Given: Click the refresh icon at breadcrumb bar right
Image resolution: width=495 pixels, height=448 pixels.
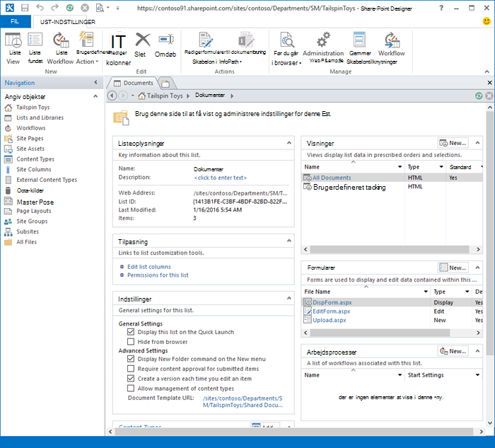Looking at the screenshot, I should tap(479, 96).
